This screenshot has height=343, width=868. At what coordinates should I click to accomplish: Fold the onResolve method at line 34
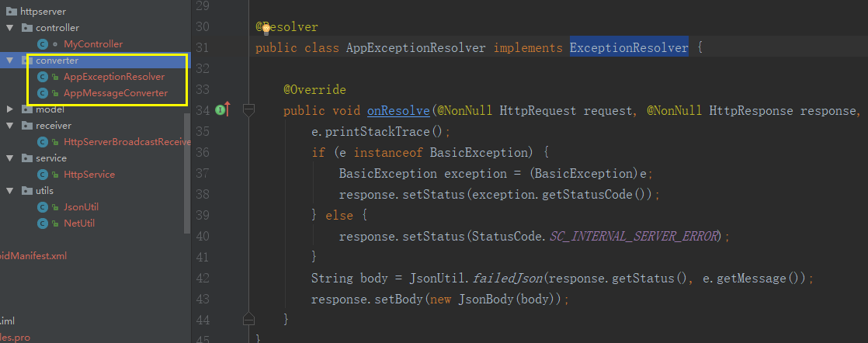[248, 110]
